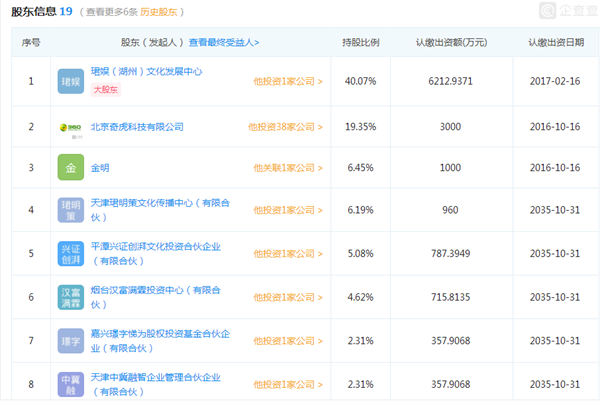This screenshot has width=600, height=401.
Task: Click the 360 logo of 北京奇虎科技
Action: [71, 128]
